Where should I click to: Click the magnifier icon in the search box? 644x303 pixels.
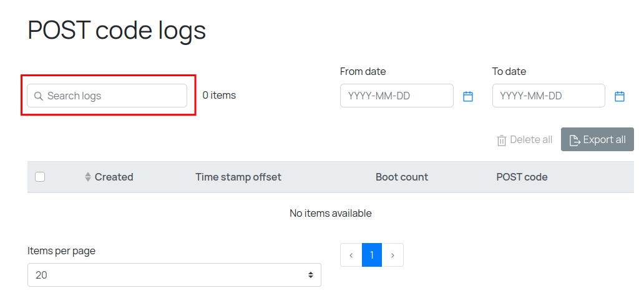(39, 96)
